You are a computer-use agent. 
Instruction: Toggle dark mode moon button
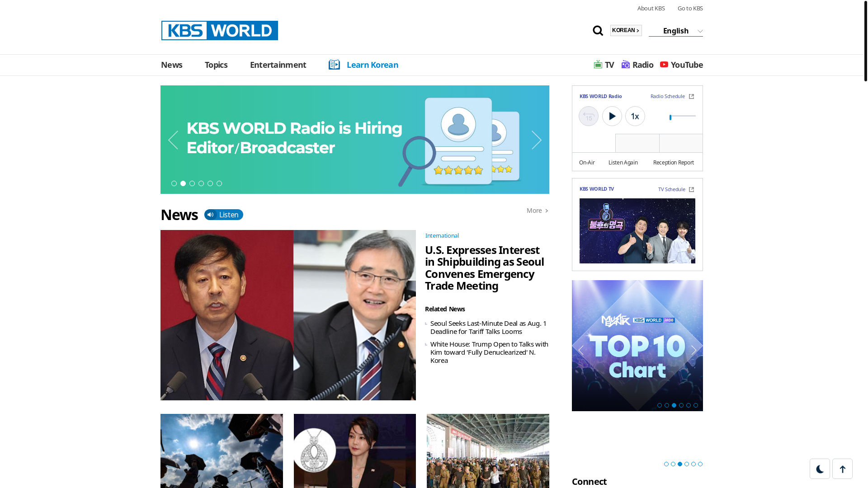point(820,469)
